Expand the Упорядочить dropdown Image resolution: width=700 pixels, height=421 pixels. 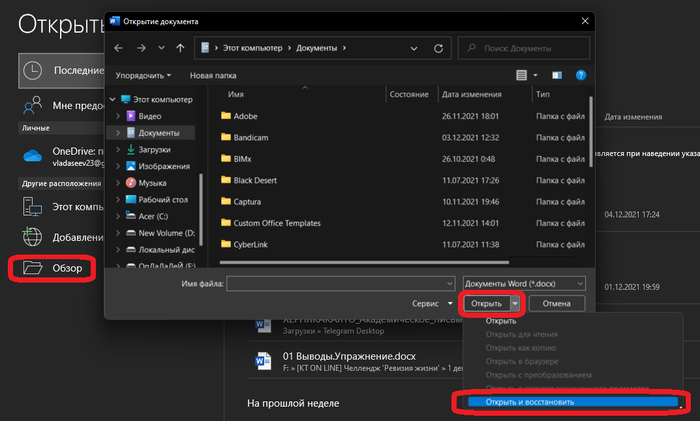click(x=143, y=75)
